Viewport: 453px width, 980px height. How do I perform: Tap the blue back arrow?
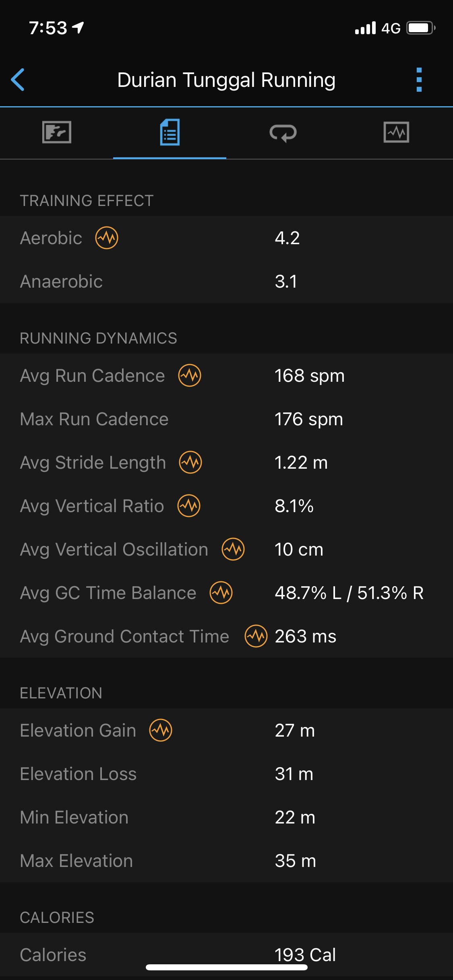(18, 80)
